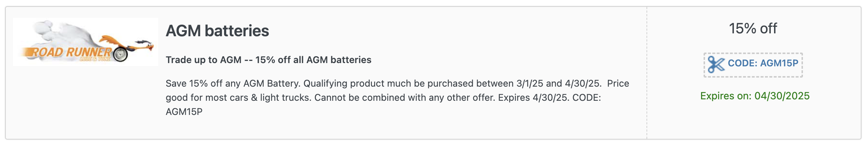Image resolution: width=868 pixels, height=145 pixels.
Task: Click the 15% off discount label
Action: (x=753, y=28)
